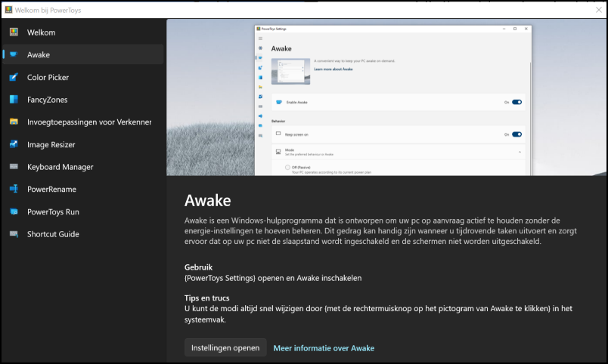
Task: Click the Gebruik heading
Action: coord(199,267)
